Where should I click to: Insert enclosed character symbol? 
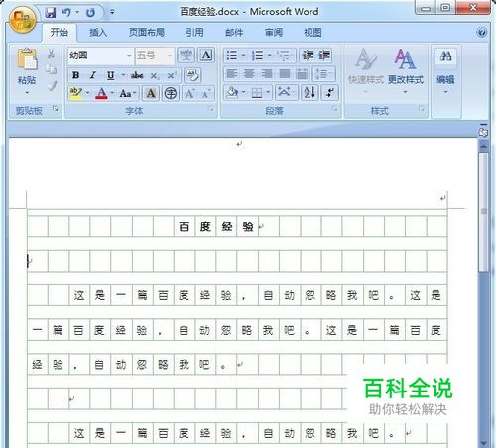click(x=171, y=94)
